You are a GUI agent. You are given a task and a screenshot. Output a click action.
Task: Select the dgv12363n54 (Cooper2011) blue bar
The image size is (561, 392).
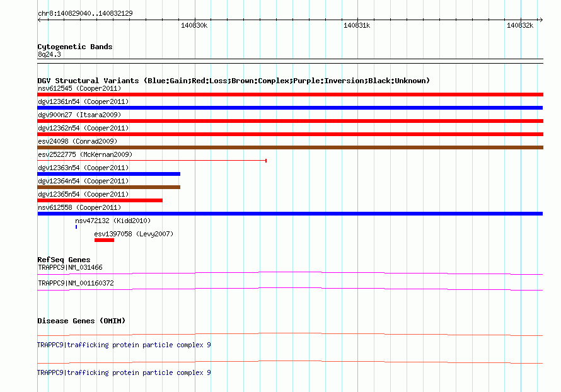[109, 174]
